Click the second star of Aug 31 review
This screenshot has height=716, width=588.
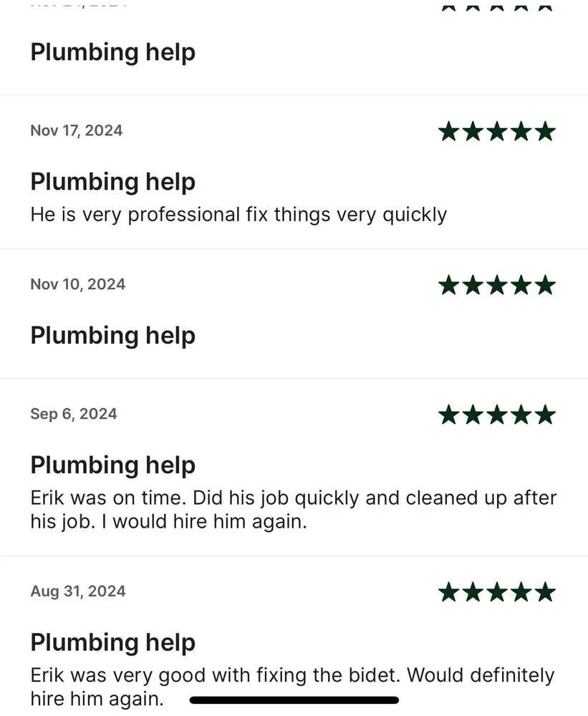(x=473, y=592)
